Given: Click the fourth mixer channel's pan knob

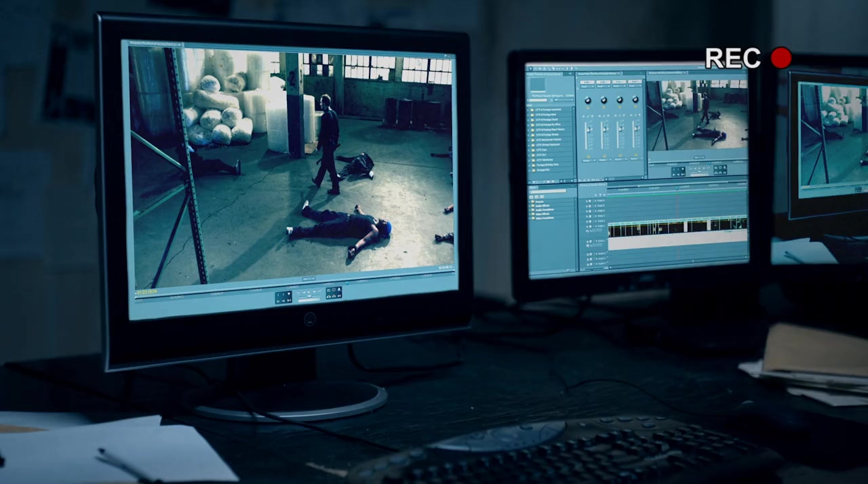Looking at the screenshot, I should (635, 100).
